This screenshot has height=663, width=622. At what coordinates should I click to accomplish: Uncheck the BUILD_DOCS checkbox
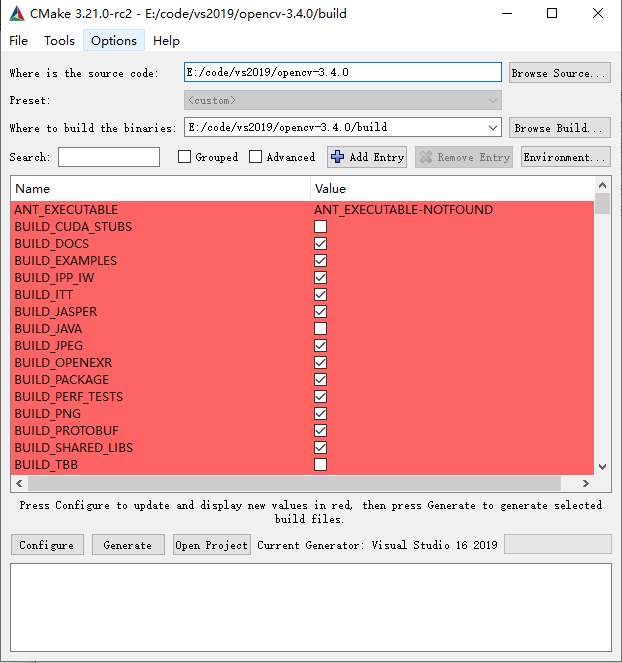click(321, 244)
